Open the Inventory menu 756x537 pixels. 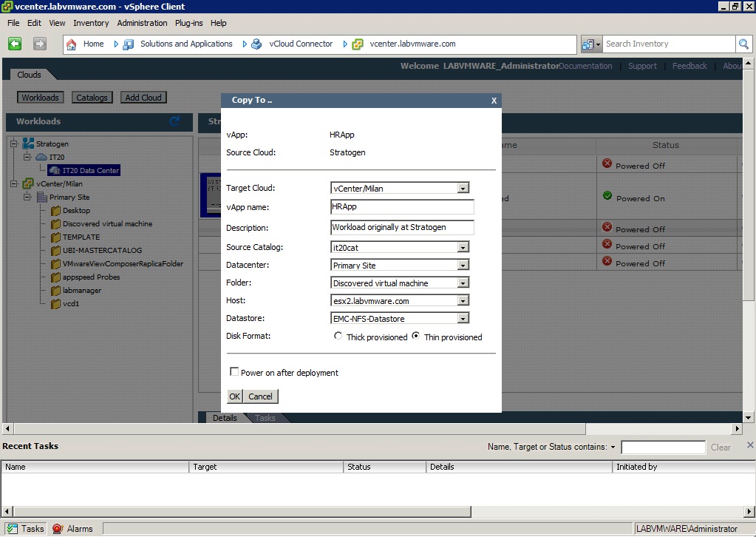[91, 23]
